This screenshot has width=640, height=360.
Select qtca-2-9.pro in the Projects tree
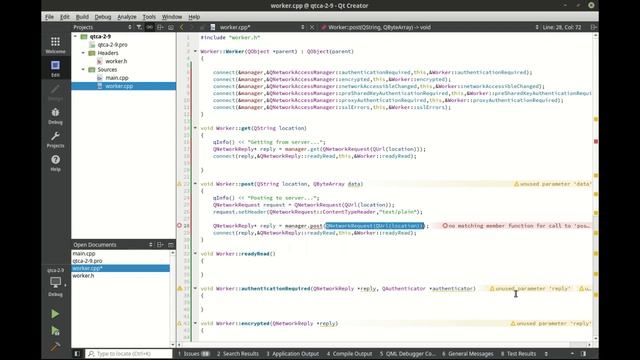click(112, 44)
